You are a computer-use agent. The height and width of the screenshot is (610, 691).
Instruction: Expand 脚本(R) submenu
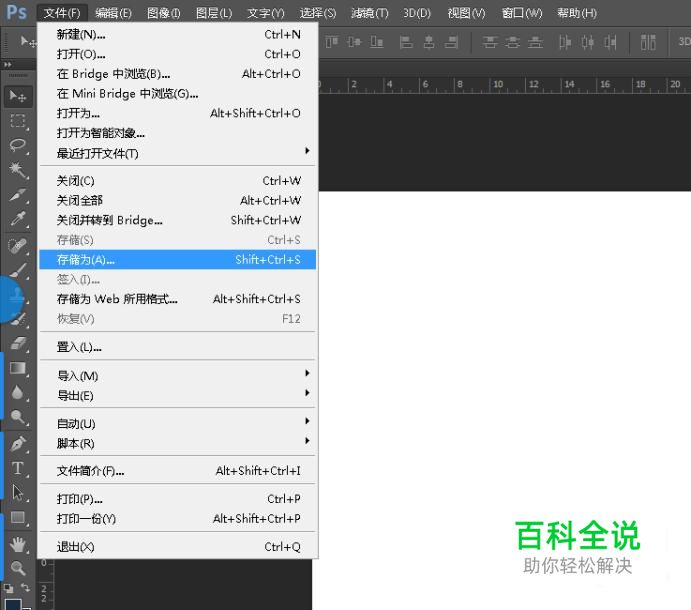pyautogui.click(x=178, y=443)
